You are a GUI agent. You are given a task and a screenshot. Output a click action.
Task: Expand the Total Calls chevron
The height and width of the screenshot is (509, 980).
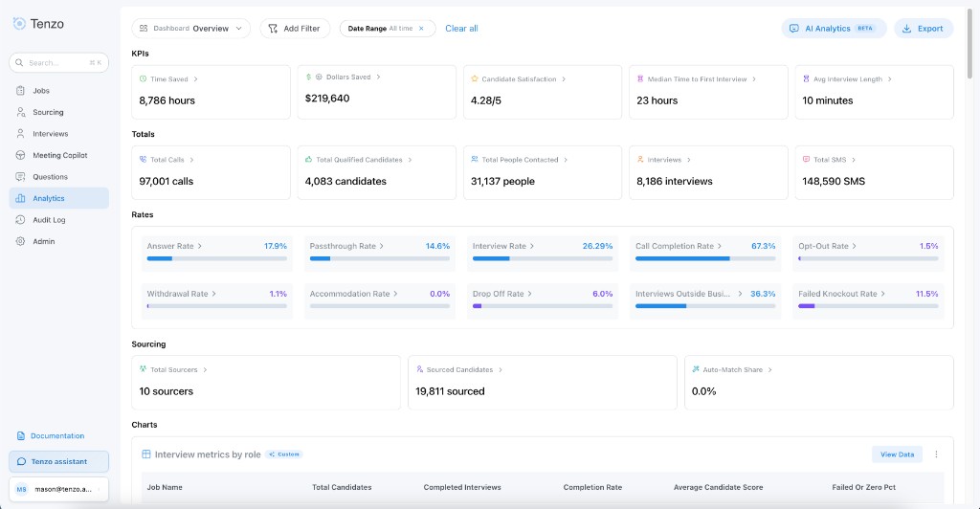(191, 160)
